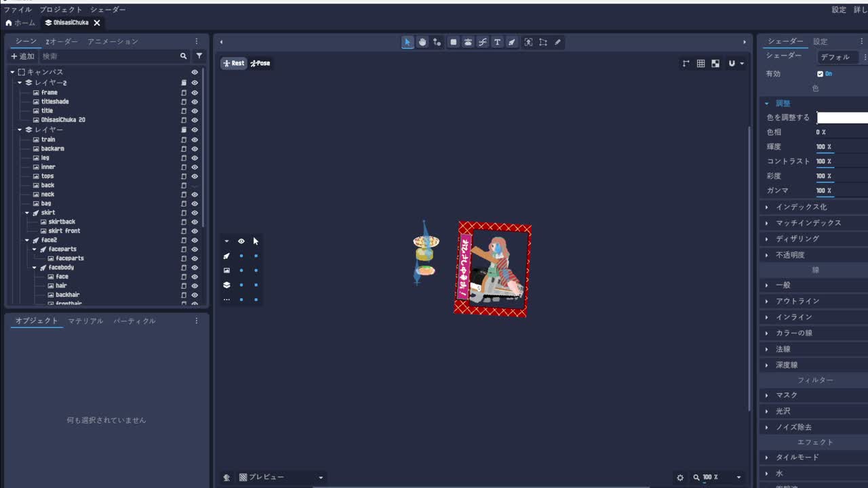Switch to Pose mode button
The width and height of the screenshot is (868, 488).
[x=260, y=63]
